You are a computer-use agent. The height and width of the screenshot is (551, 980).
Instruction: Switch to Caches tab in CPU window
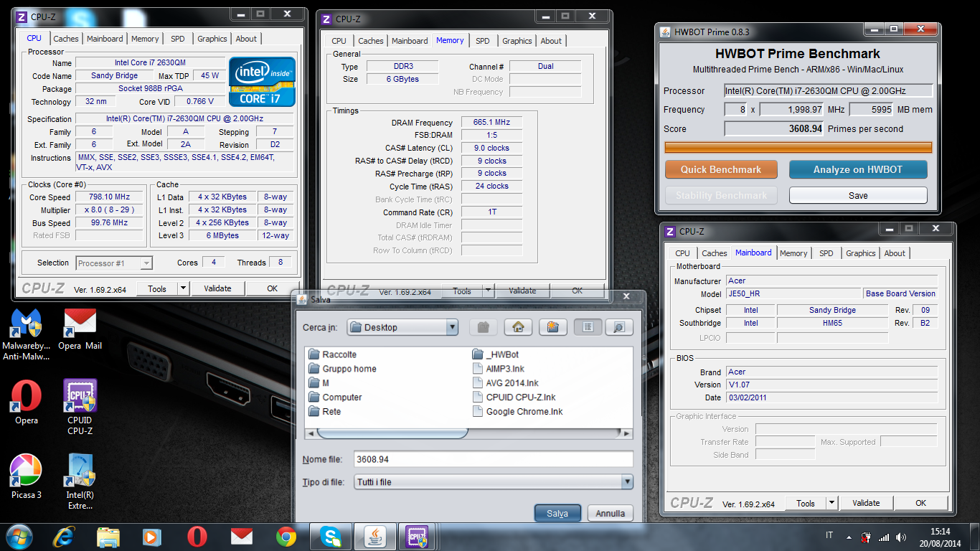coord(66,39)
